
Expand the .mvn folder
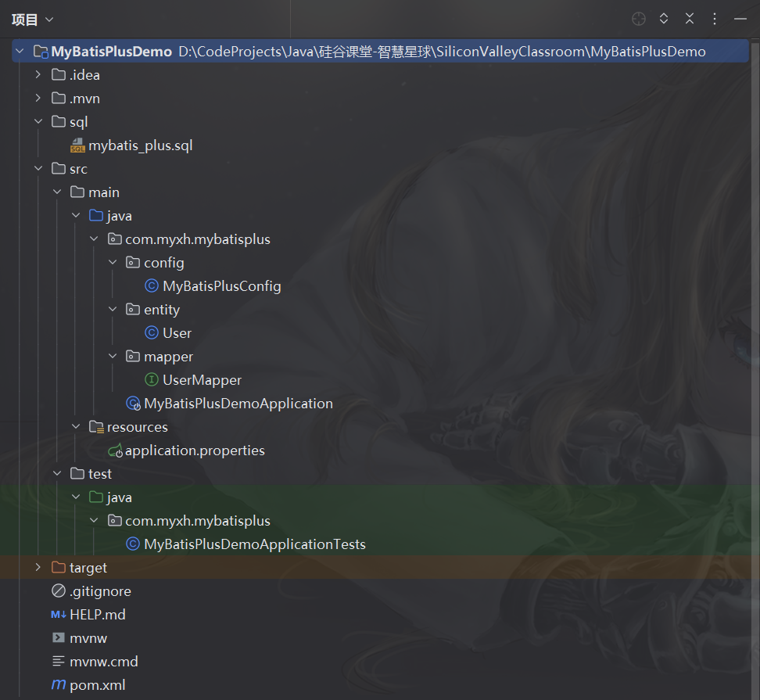38,98
